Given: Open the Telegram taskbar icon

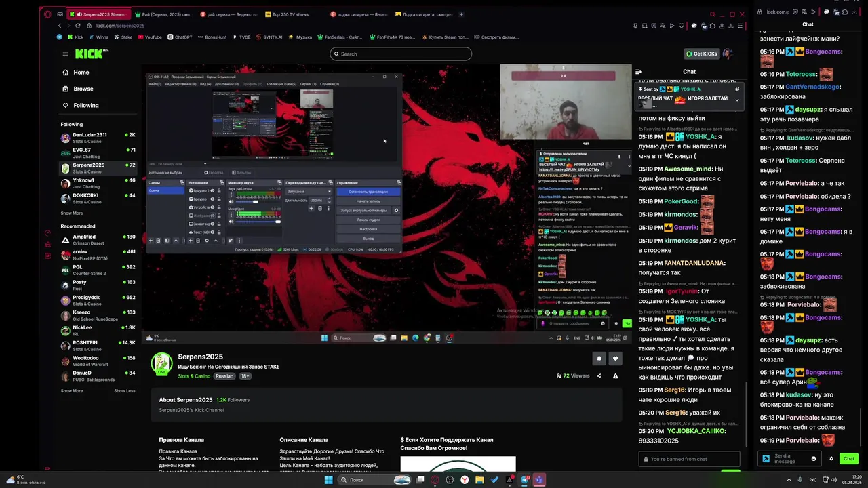Looking at the screenshot, I should pos(524,480).
